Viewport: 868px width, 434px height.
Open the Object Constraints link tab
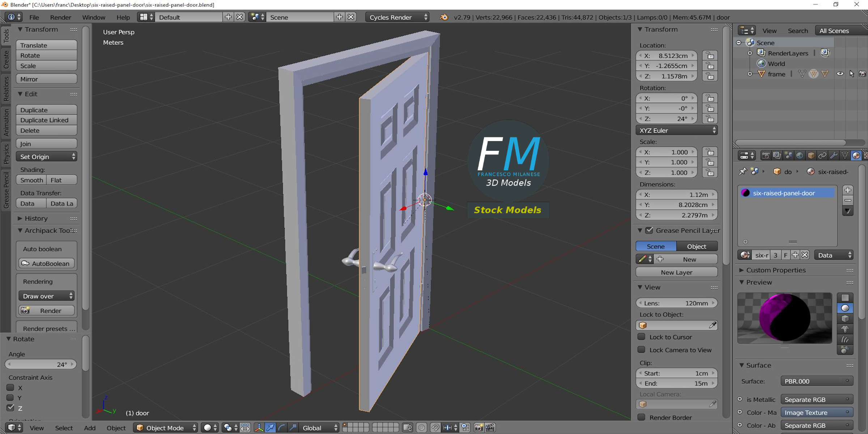tap(823, 156)
